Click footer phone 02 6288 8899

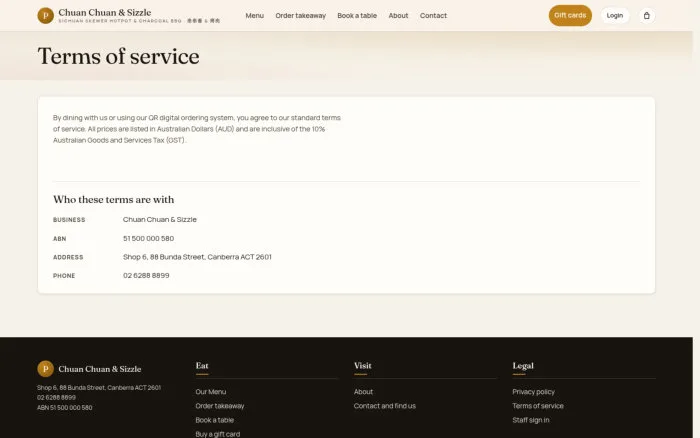pyautogui.click(x=56, y=397)
